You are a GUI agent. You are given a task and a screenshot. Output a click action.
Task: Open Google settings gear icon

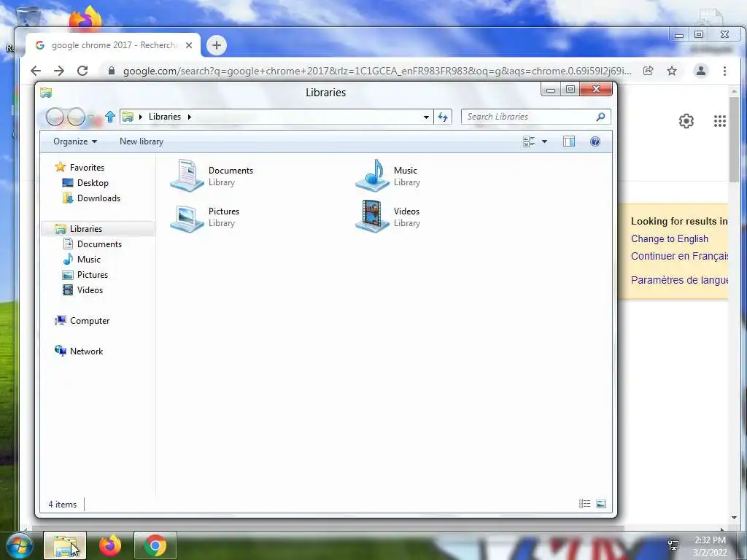coord(686,121)
